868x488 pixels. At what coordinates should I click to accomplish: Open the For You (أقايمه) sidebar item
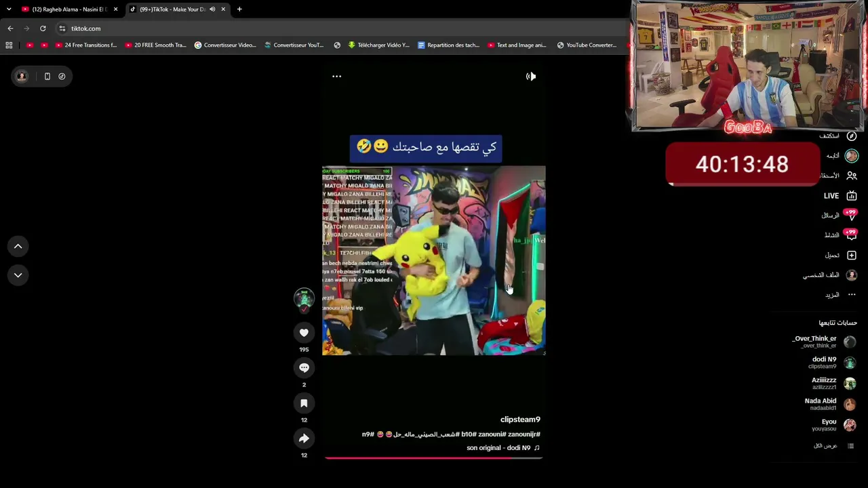842,156
